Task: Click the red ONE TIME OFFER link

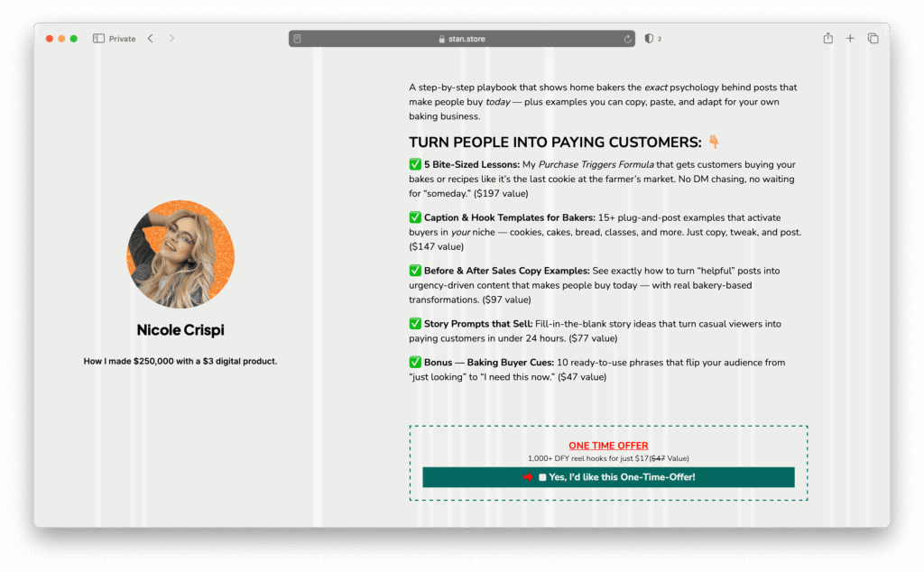Action: pos(608,446)
